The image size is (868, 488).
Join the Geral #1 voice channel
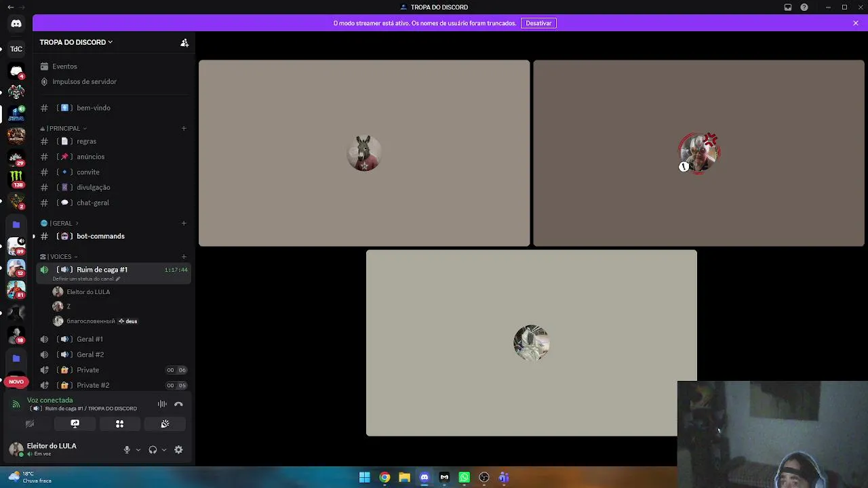(x=113, y=339)
